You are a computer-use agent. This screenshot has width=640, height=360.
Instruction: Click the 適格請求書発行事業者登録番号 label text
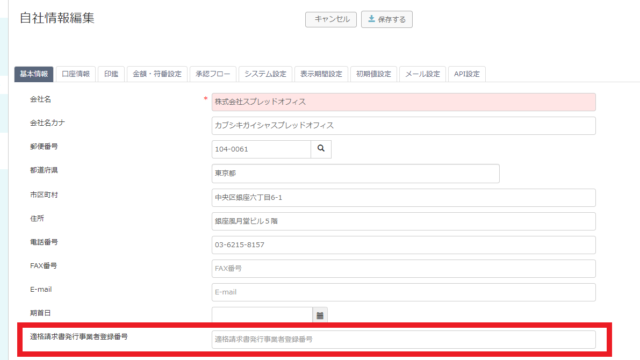(x=79, y=337)
